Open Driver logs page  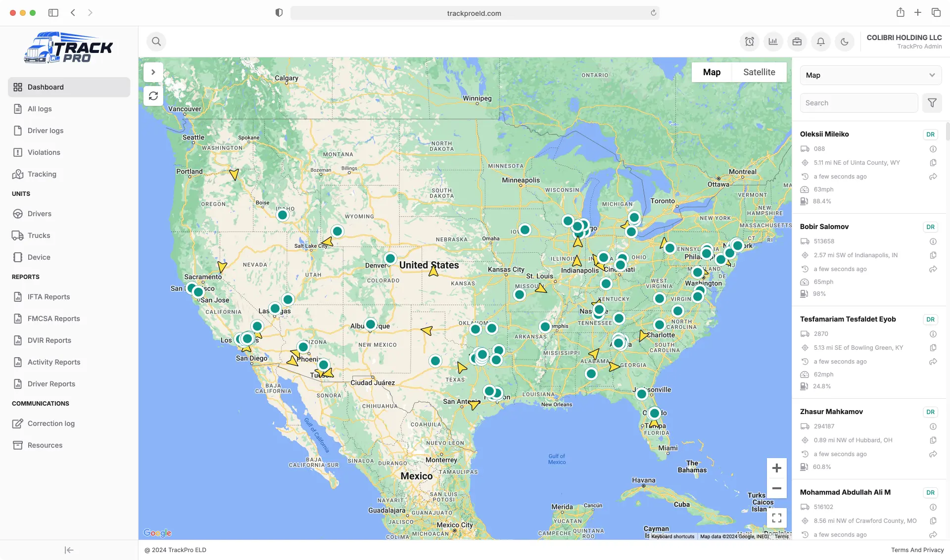tap(69, 131)
